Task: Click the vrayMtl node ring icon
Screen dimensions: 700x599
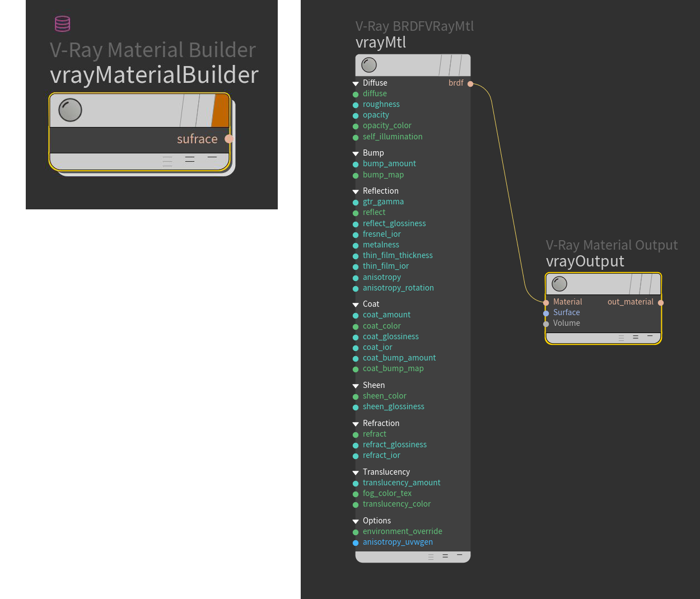Action: 369,65
